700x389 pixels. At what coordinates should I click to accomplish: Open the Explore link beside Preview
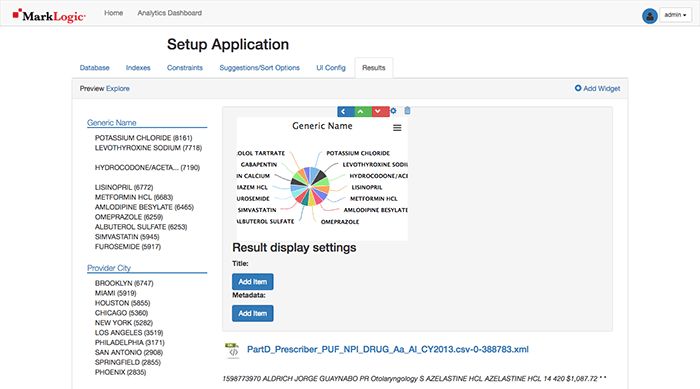pos(118,88)
